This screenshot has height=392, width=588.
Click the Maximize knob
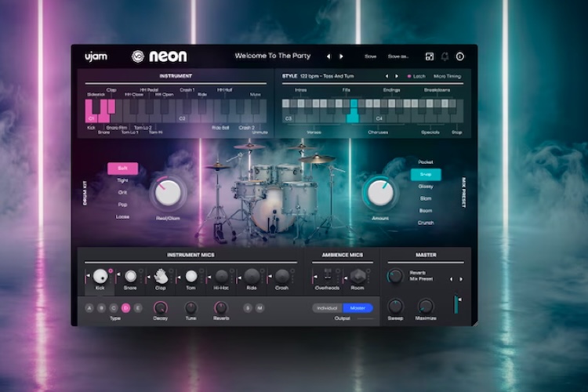tap(426, 307)
